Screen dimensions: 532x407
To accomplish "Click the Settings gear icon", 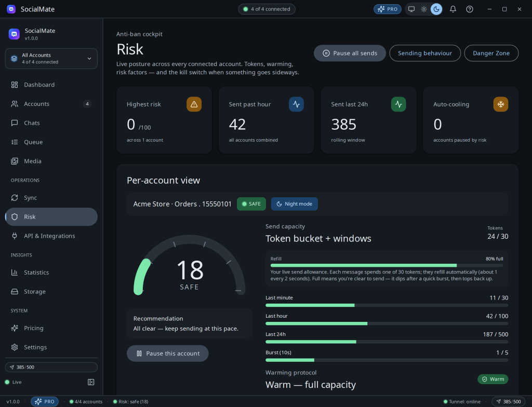I will coord(15,347).
